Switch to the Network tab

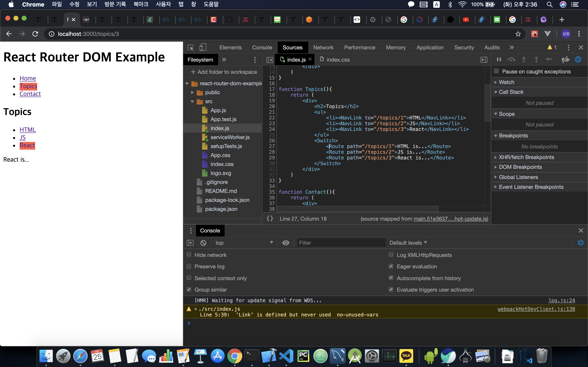pyautogui.click(x=323, y=48)
